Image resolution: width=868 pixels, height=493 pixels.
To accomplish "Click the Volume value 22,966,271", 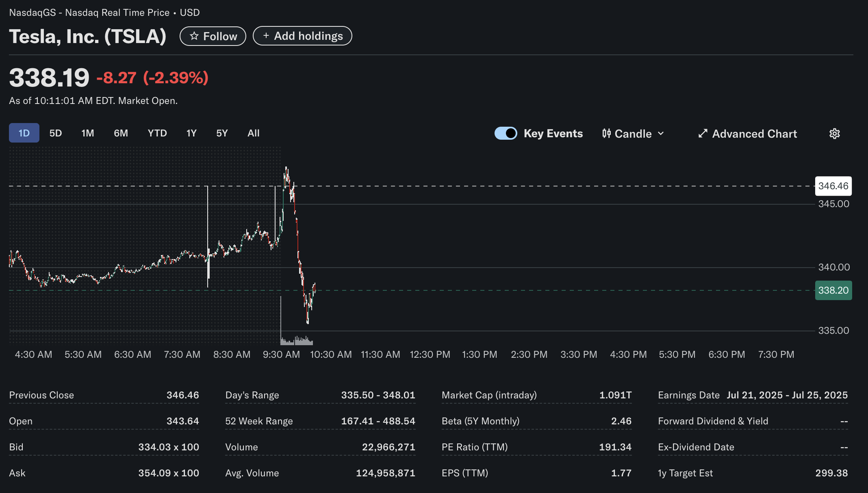I will tap(388, 447).
